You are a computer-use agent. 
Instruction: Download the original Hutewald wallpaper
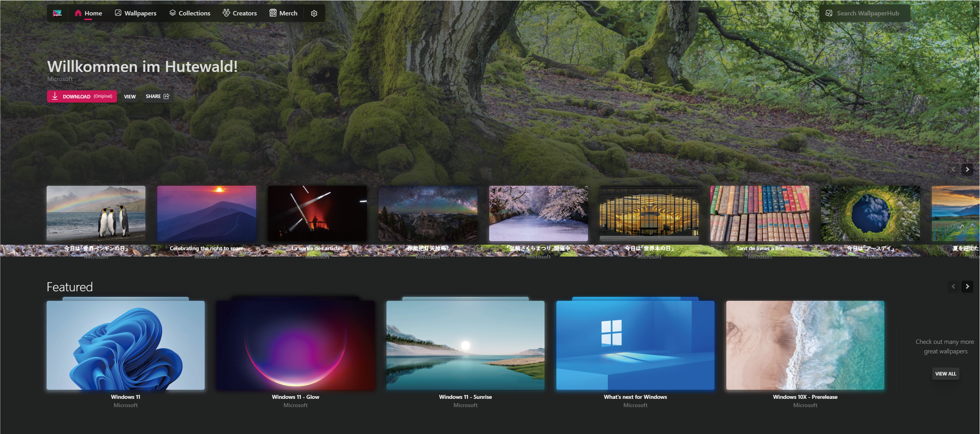[82, 96]
